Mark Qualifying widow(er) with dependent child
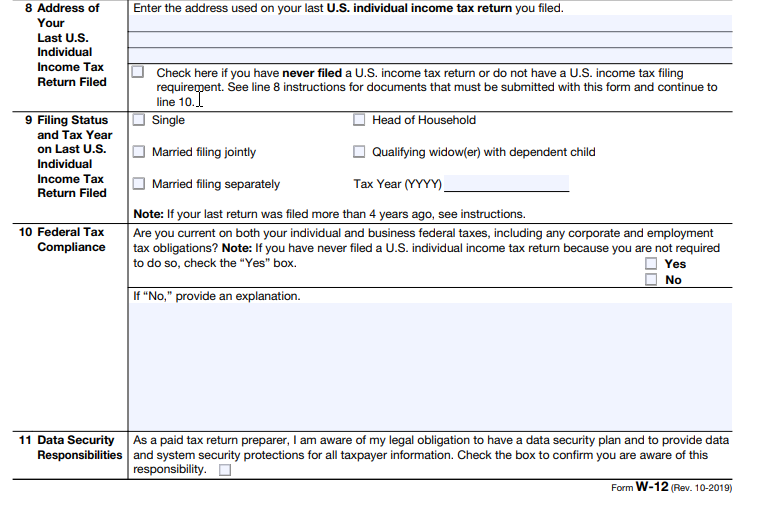 click(x=359, y=152)
